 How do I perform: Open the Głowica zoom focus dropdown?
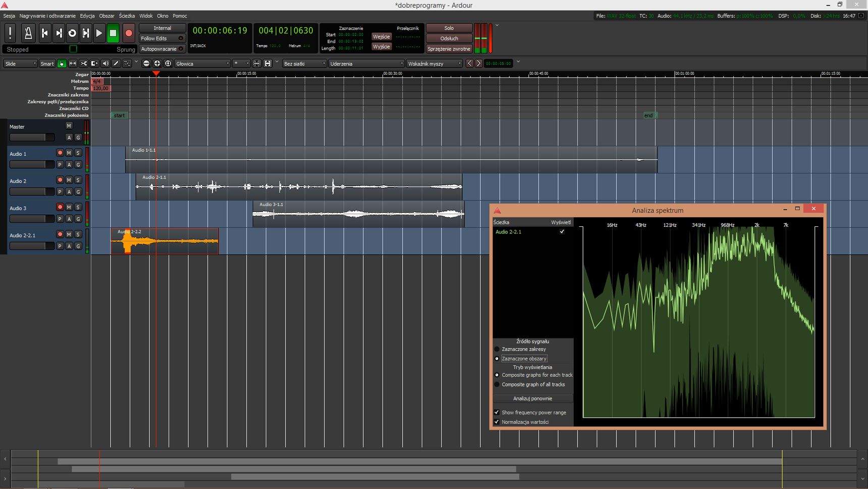coord(202,64)
